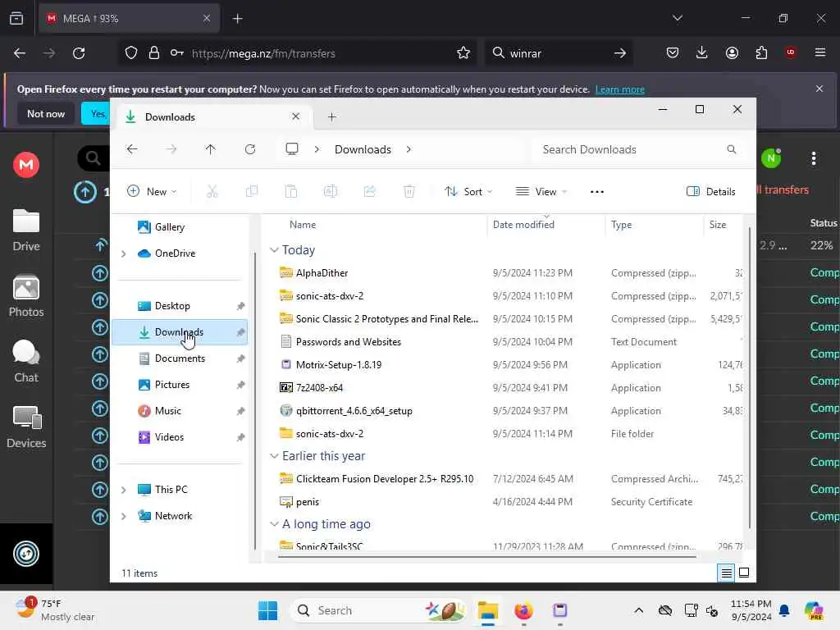Select the MEGA tab in Firefox

pyautogui.click(x=129, y=18)
